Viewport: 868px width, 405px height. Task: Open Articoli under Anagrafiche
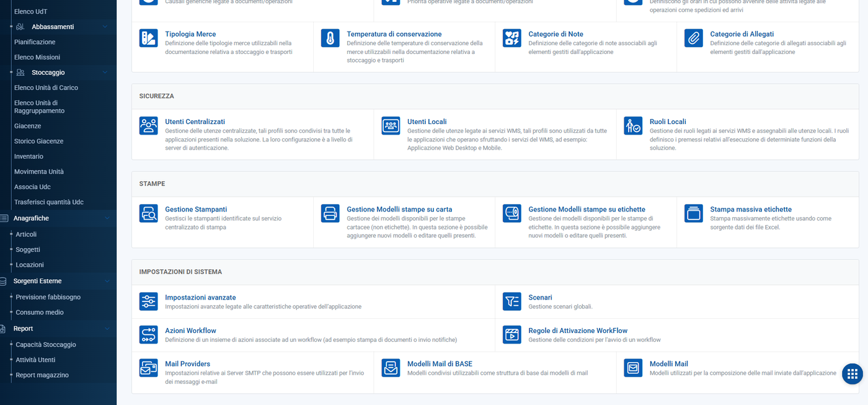pyautogui.click(x=26, y=234)
